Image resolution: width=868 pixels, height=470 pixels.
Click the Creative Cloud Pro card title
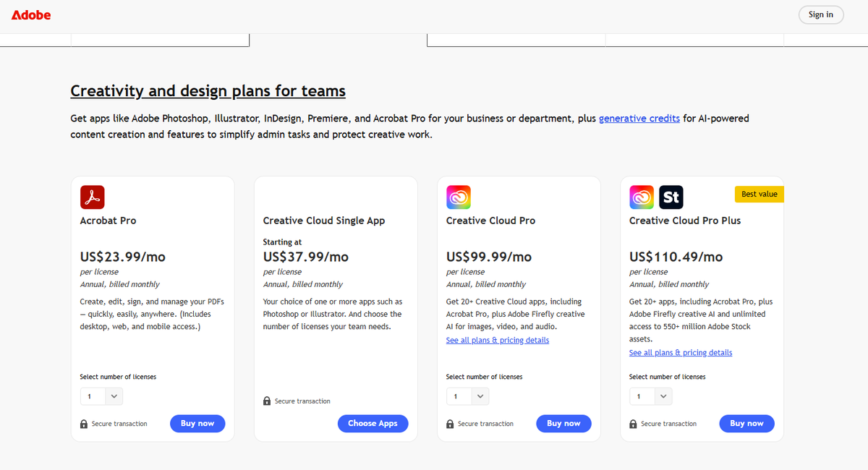pos(491,221)
